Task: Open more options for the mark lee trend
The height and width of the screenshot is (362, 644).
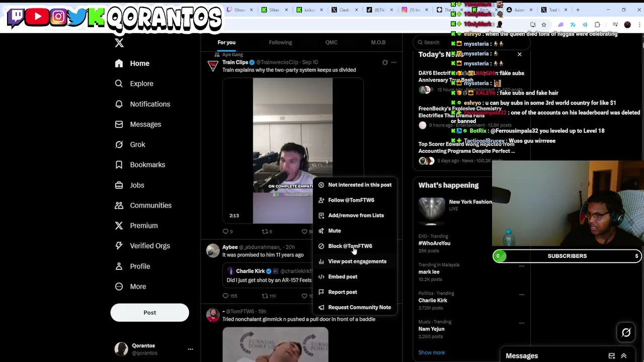Action: coord(522,265)
